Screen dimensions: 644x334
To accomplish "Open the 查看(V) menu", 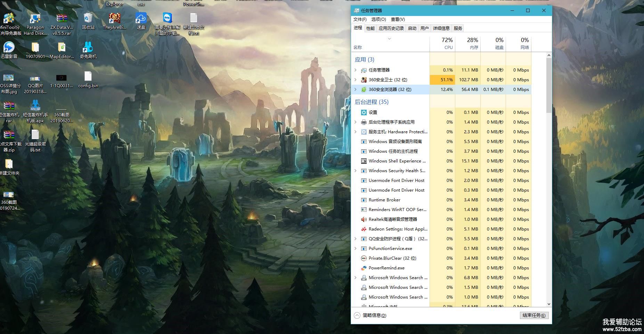I will (x=398, y=19).
